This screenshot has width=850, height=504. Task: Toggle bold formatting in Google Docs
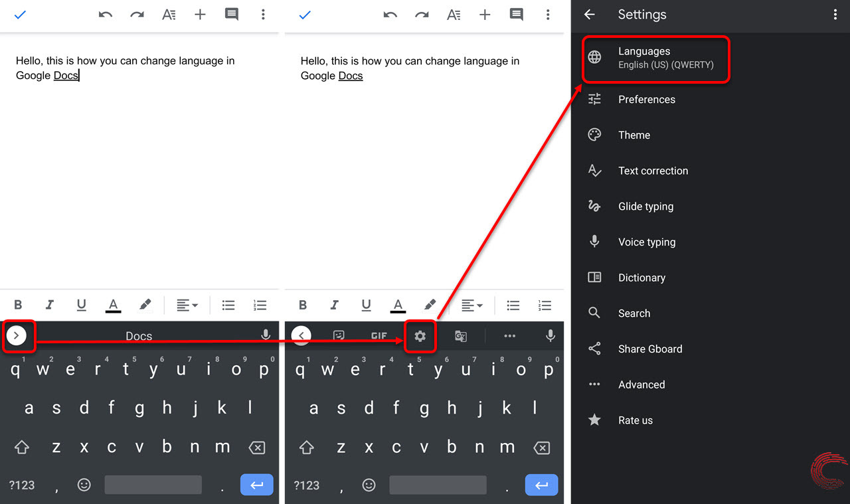18,304
